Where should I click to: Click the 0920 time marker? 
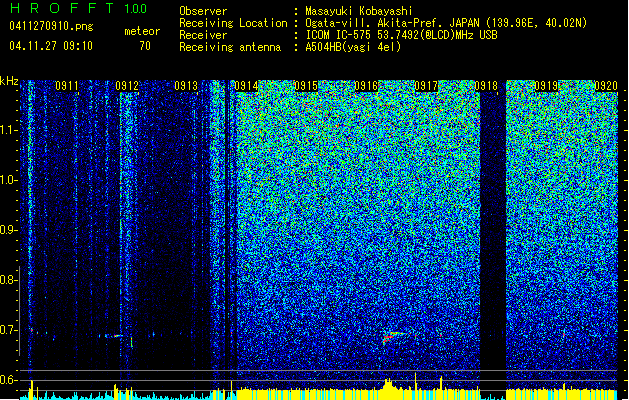[606, 86]
